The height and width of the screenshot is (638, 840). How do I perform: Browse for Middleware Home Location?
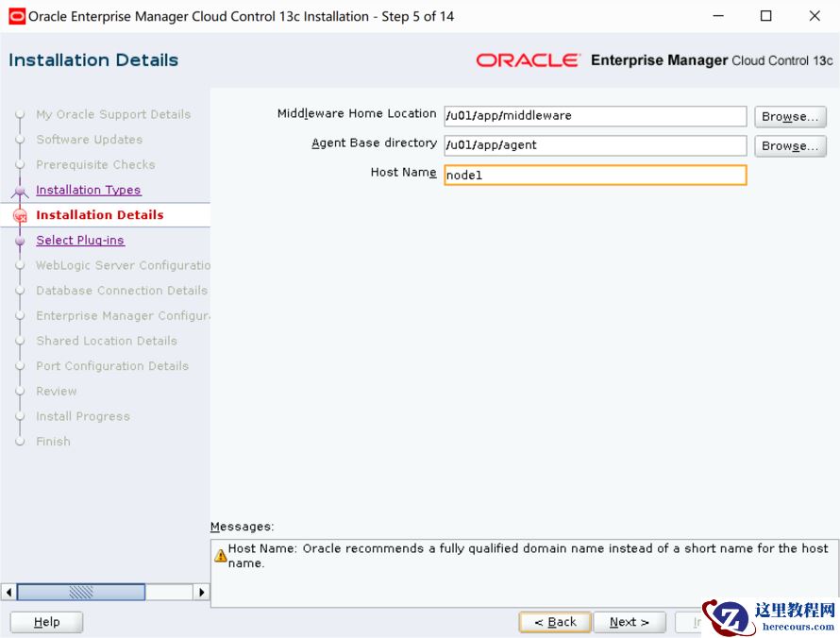coord(790,116)
